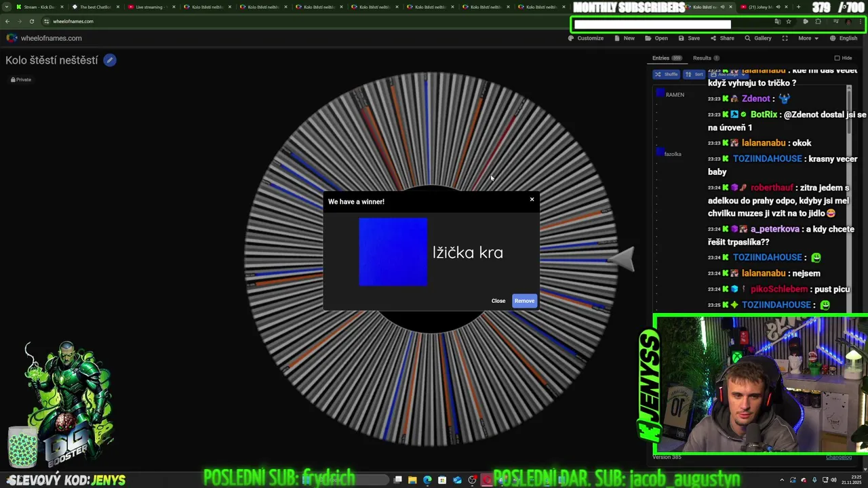This screenshot has height=488, width=868.
Task: Open the Gallery
Action: click(x=758, y=38)
